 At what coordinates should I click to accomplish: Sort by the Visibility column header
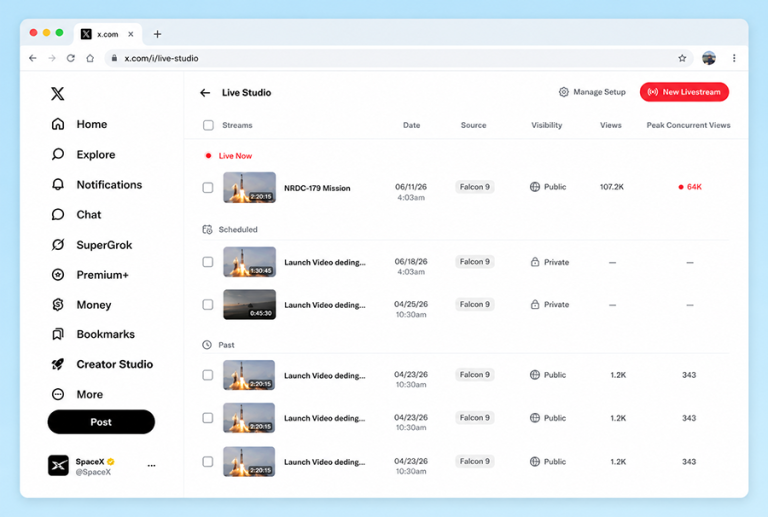(547, 125)
